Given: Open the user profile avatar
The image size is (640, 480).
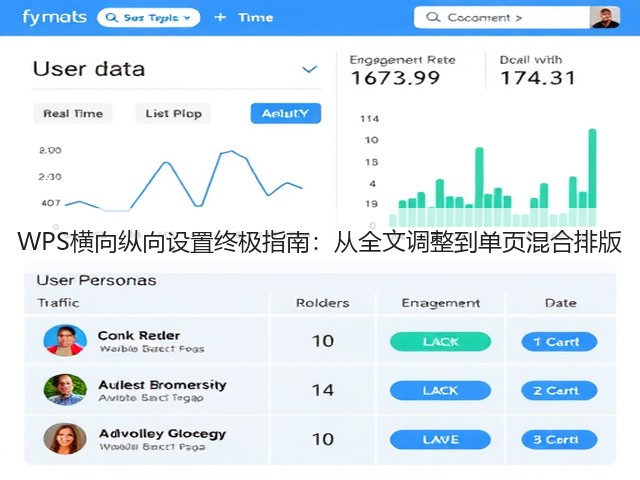Looking at the screenshot, I should pos(605,18).
